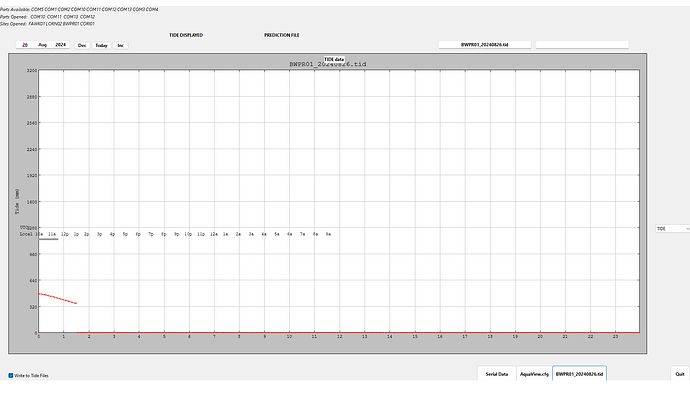Click the day field showing 26
Viewport: 690px width, 396px height.
point(25,45)
